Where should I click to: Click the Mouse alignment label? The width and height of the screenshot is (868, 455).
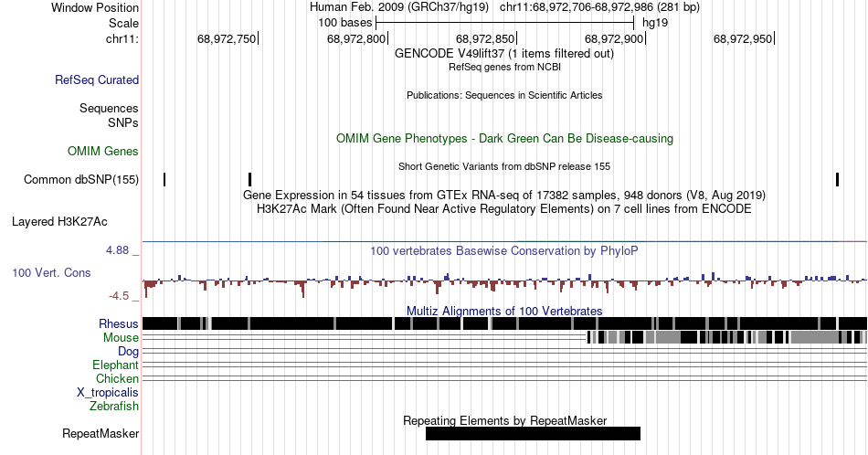click(121, 338)
